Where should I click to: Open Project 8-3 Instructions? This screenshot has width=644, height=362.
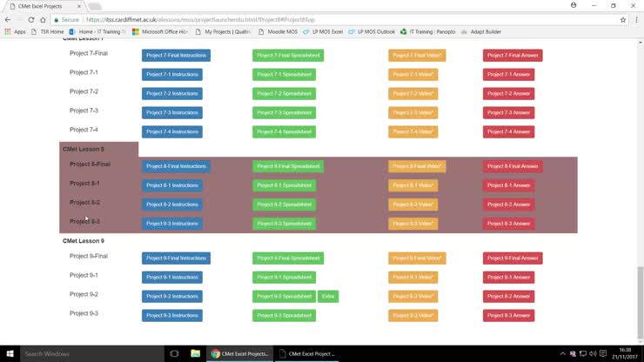click(172, 224)
